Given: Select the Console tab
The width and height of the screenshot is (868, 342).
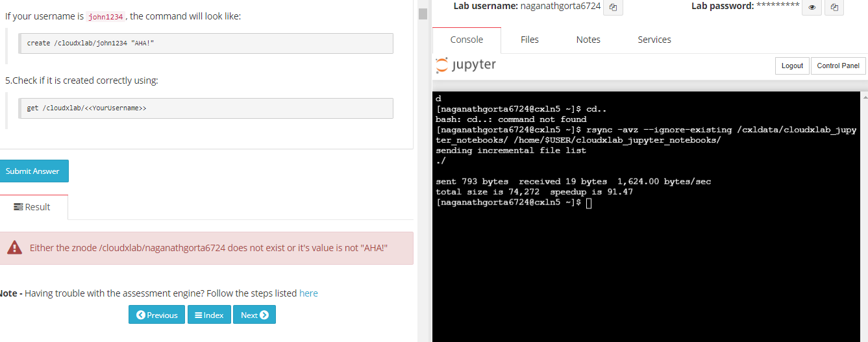Looking at the screenshot, I should click(x=466, y=40).
